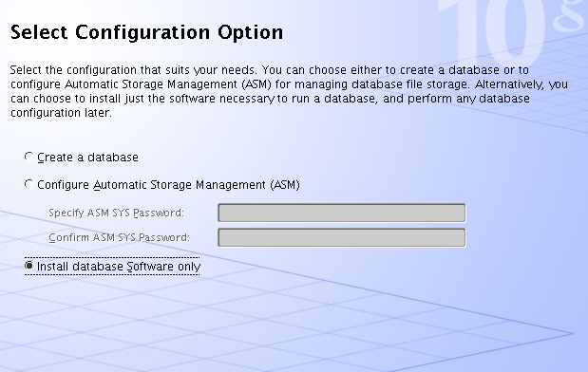Click the first description line starting "Select the configuration"

tap(269, 70)
